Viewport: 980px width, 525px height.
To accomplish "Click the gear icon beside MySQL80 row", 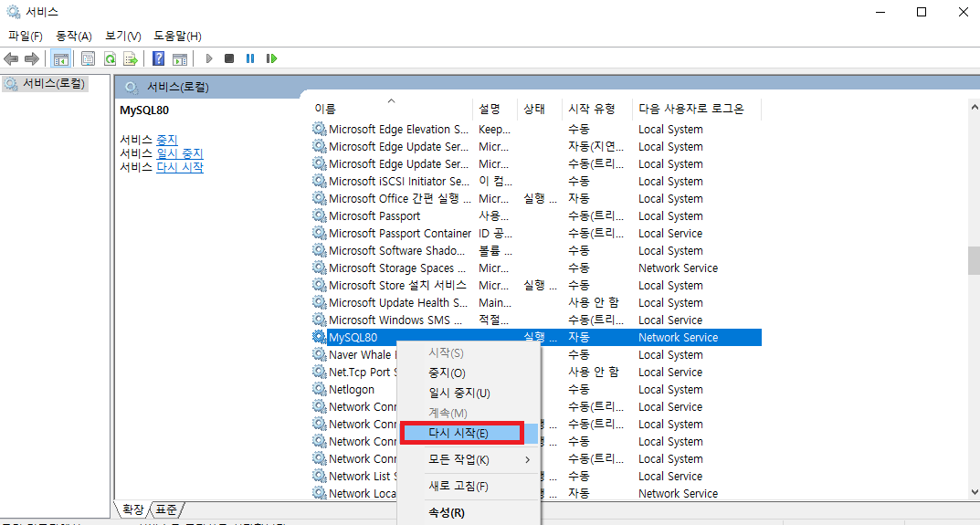I will click(320, 338).
